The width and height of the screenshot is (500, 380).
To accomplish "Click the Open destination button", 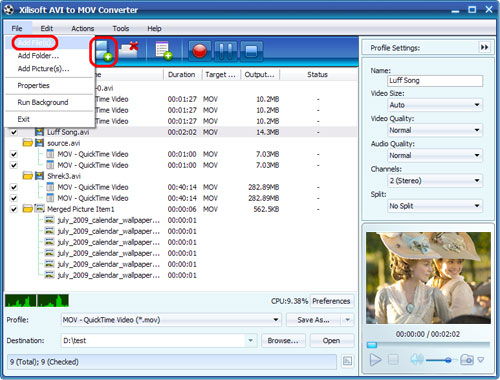I will (331, 341).
